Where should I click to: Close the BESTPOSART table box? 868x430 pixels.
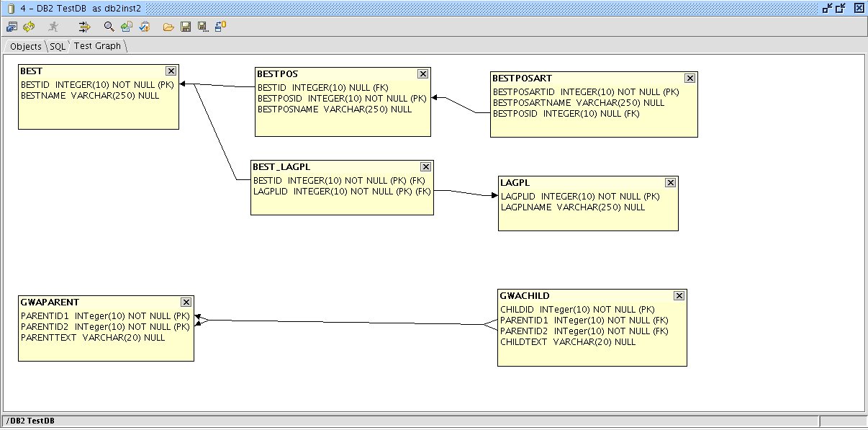[690, 78]
